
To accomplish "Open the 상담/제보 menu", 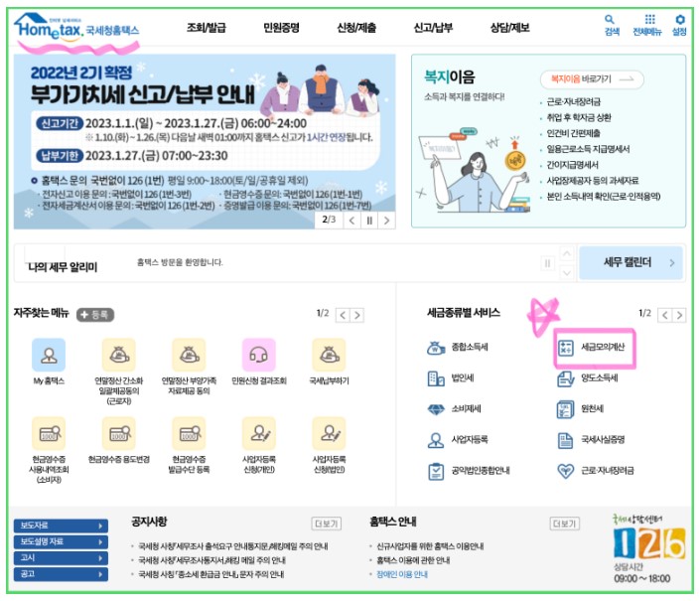I will (x=509, y=28).
